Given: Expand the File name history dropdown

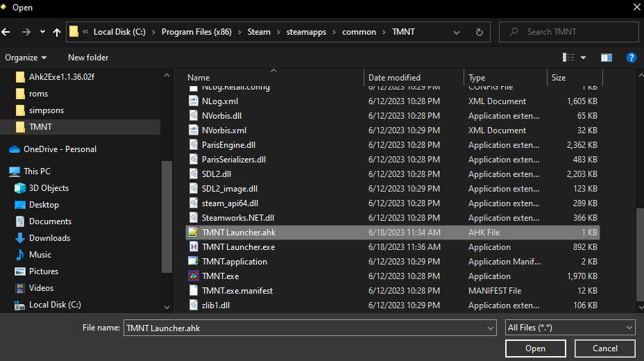Looking at the screenshot, I should [490, 328].
